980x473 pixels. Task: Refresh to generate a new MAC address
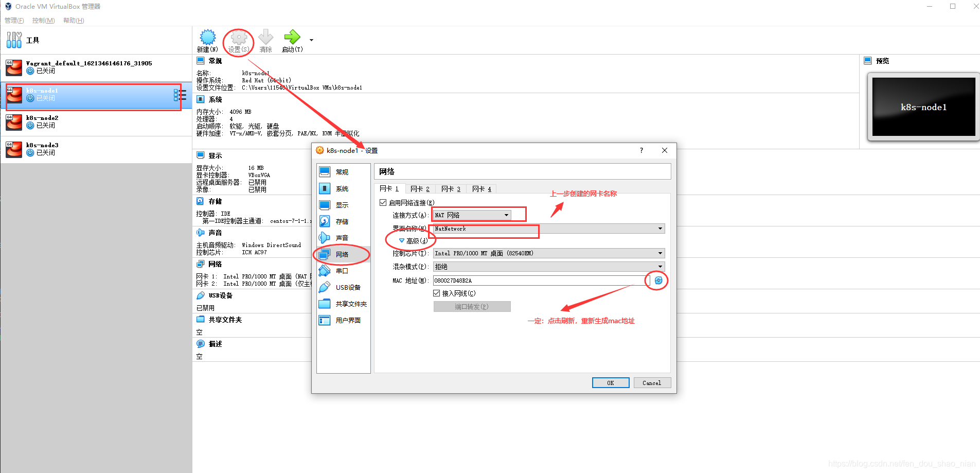click(658, 281)
